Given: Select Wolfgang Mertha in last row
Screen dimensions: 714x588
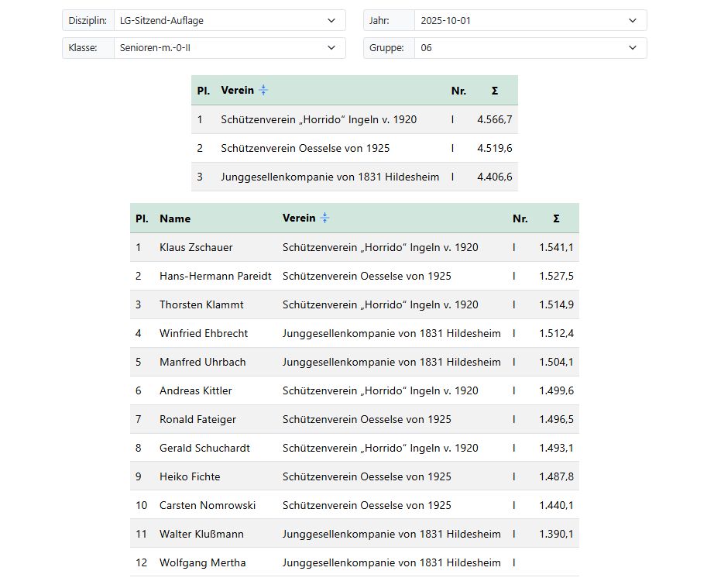Looking at the screenshot, I should pos(202,563).
